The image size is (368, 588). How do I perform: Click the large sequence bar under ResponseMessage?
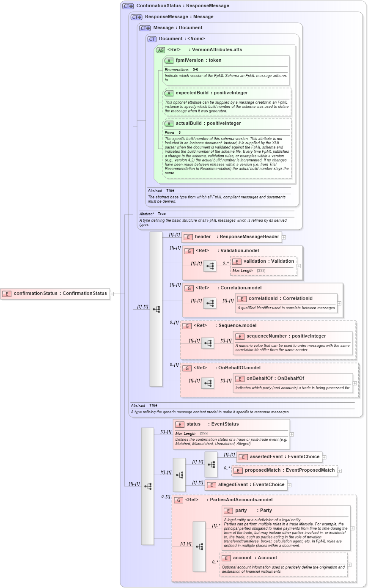156,309
